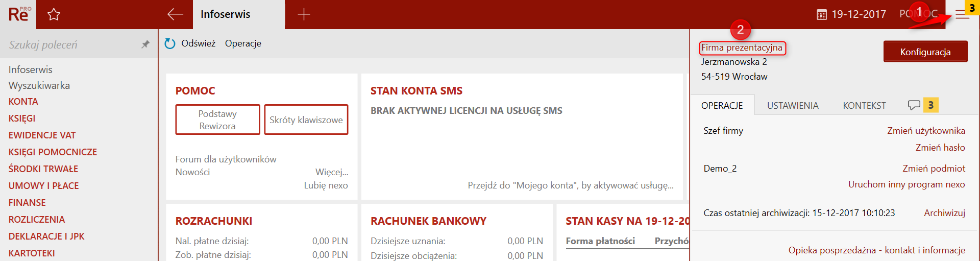Click the Forma płatności column header
Viewport: 980px width, 261px height.
(x=600, y=241)
